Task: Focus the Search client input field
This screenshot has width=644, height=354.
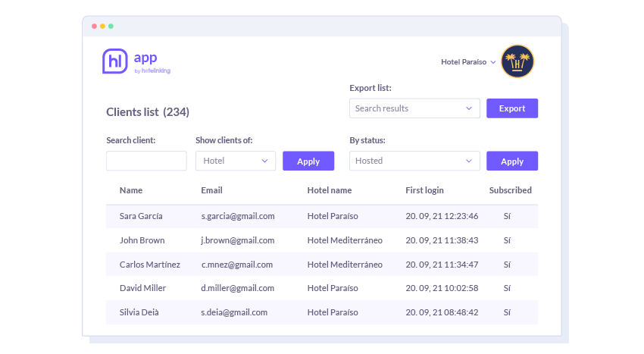Action: (x=146, y=161)
